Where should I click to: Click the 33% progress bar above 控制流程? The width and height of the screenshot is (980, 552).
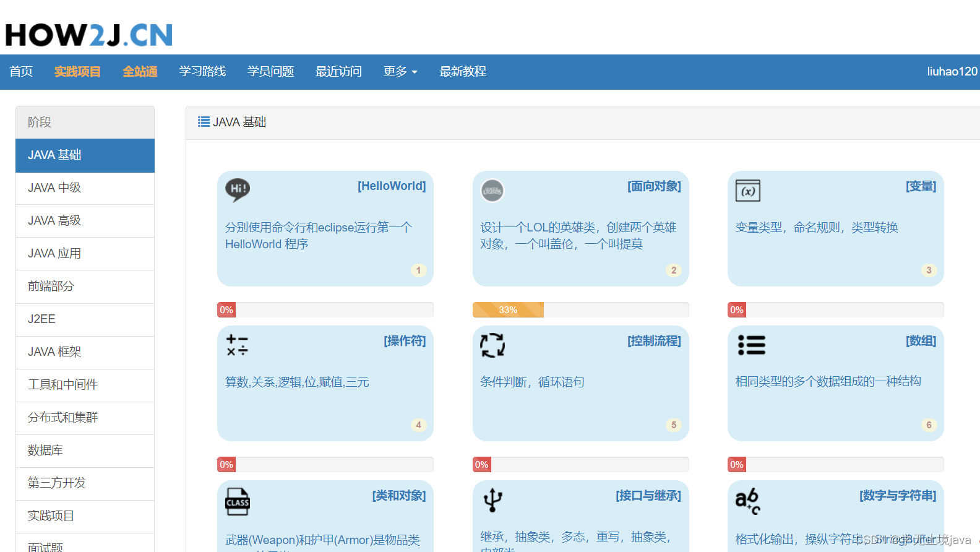[580, 310]
